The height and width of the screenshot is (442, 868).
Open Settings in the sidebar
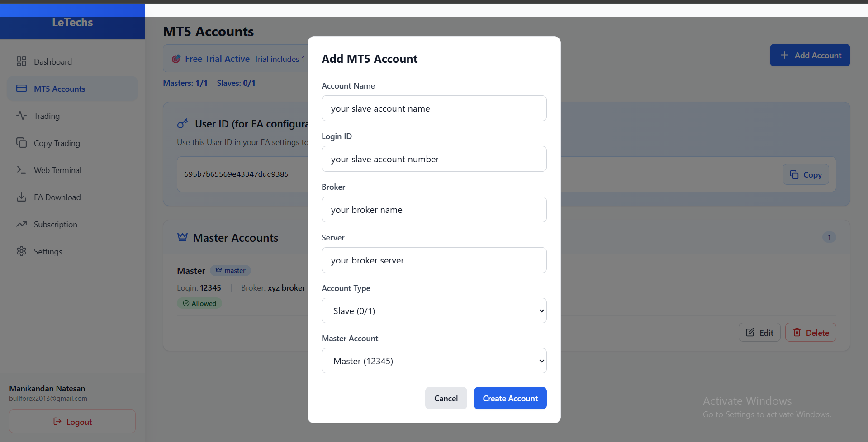[x=72, y=251]
